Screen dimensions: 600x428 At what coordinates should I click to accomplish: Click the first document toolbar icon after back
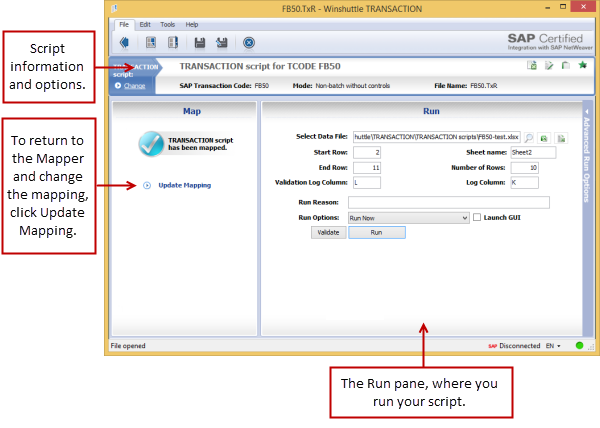click(151, 42)
